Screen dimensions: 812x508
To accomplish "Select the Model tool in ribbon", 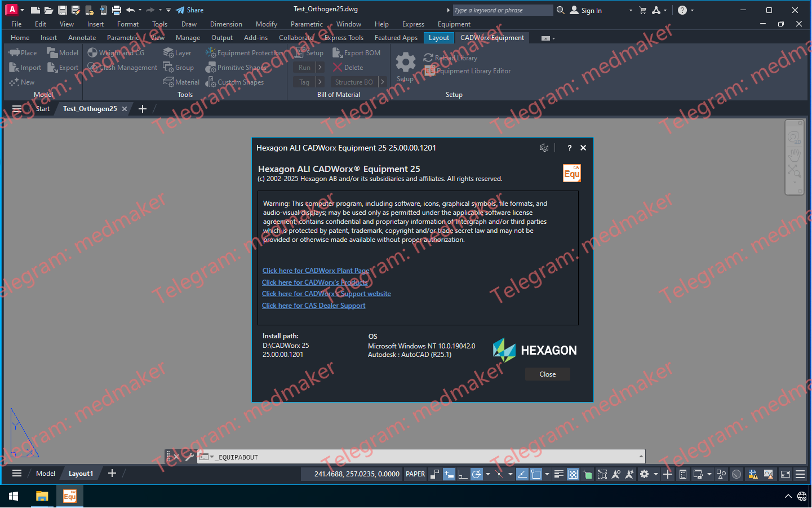I will coord(63,53).
